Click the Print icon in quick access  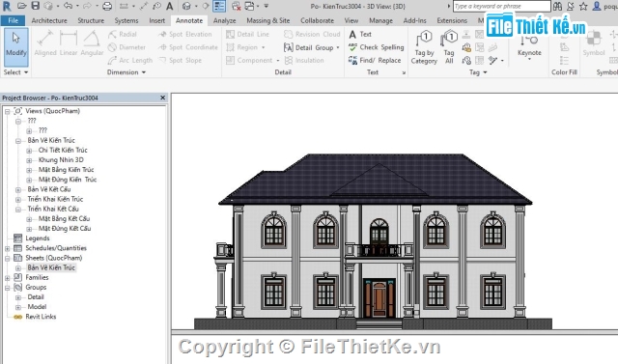point(107,6)
